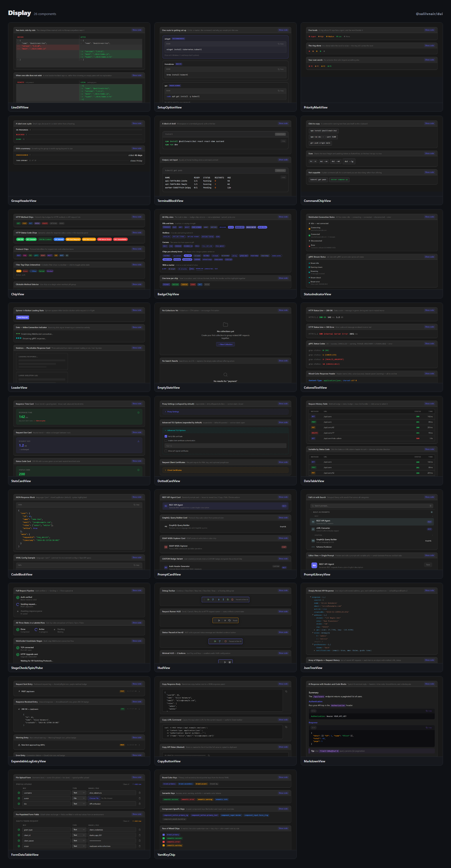Click Choose File in the avatar row
The image size is (451, 868).
point(94,798)
